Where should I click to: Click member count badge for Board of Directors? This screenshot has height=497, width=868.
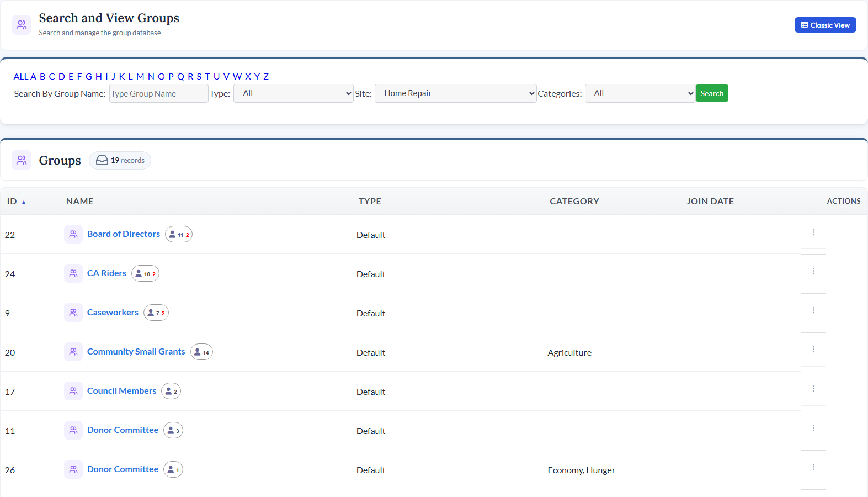[179, 235]
